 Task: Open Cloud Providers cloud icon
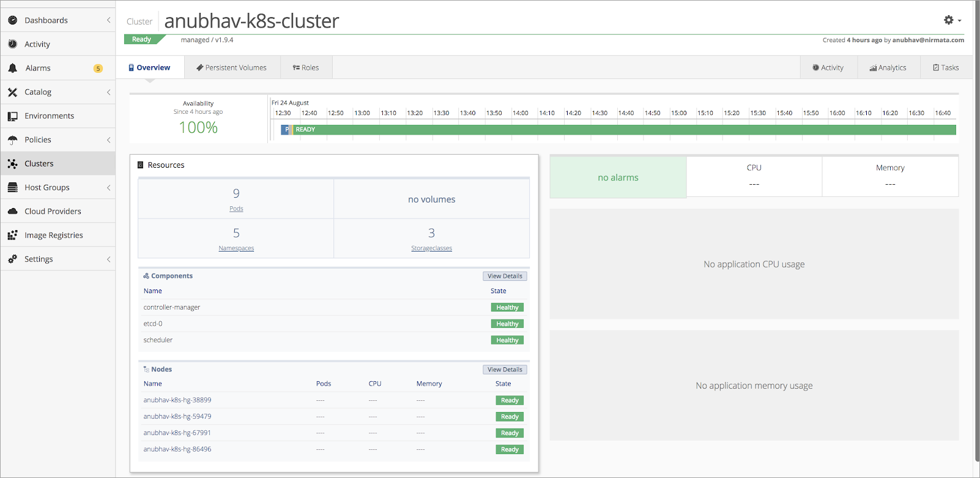(12, 211)
